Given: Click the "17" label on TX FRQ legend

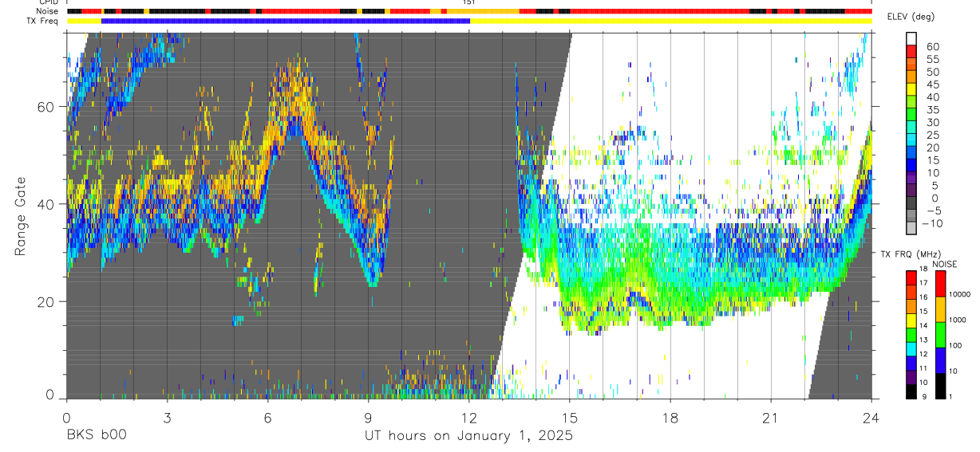Looking at the screenshot, I should tap(924, 283).
